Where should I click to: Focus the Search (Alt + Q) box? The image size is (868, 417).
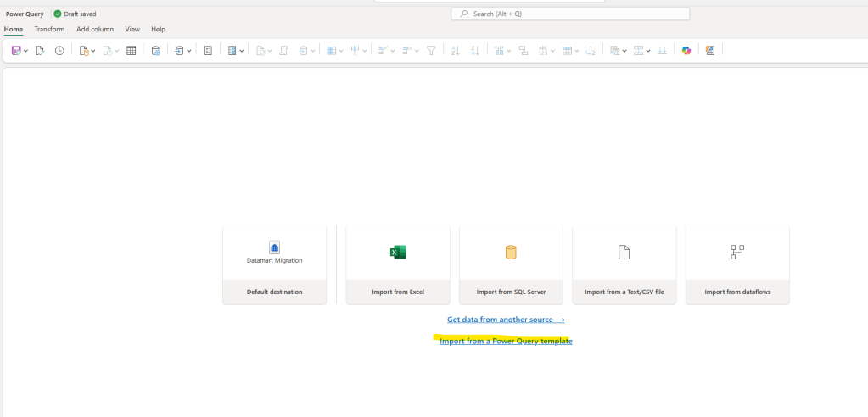[570, 14]
